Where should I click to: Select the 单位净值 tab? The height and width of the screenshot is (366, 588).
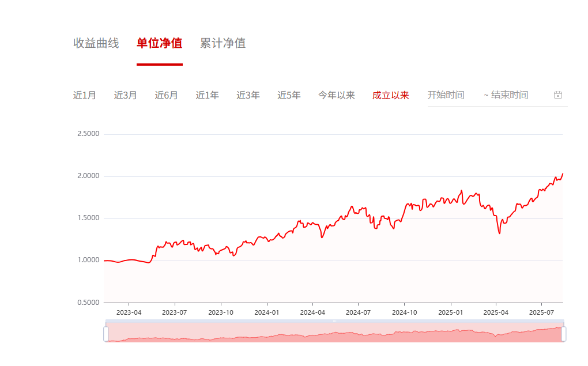(x=159, y=43)
